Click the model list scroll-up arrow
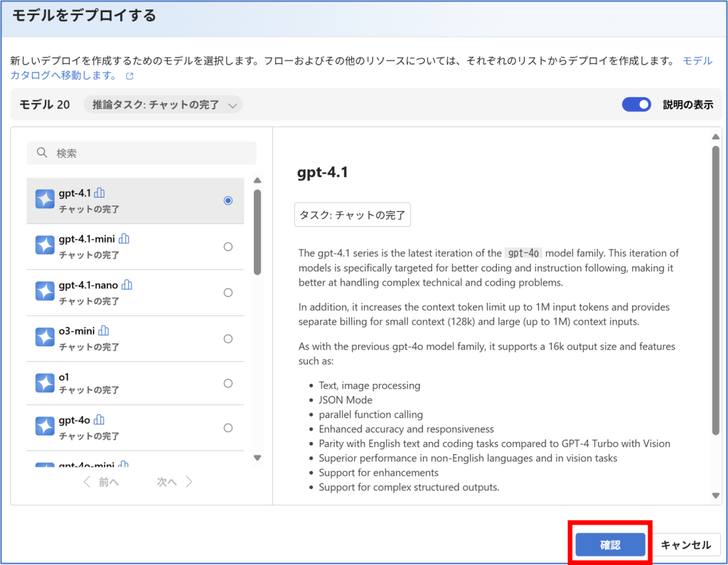Viewport: 728px width, 565px height. (x=257, y=181)
